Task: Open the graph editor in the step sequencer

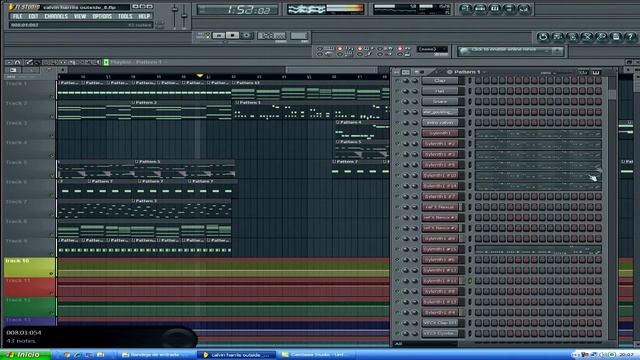Action: (582, 72)
